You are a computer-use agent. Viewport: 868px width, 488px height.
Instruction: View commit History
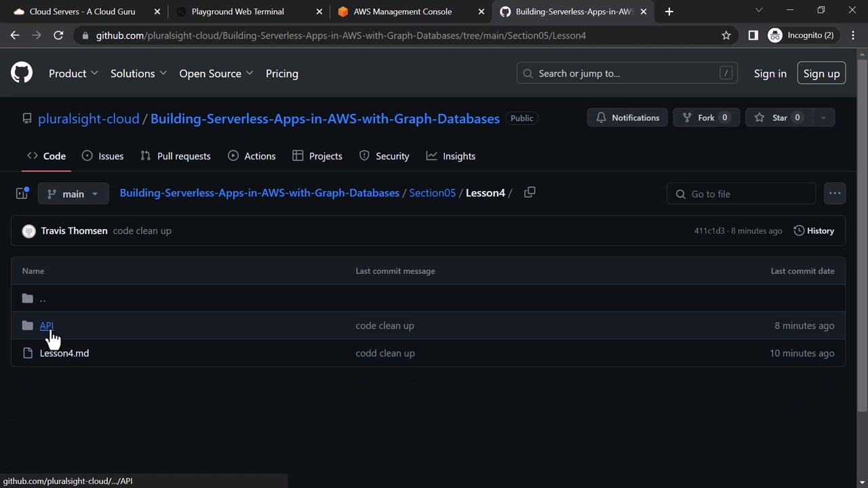tap(814, 231)
